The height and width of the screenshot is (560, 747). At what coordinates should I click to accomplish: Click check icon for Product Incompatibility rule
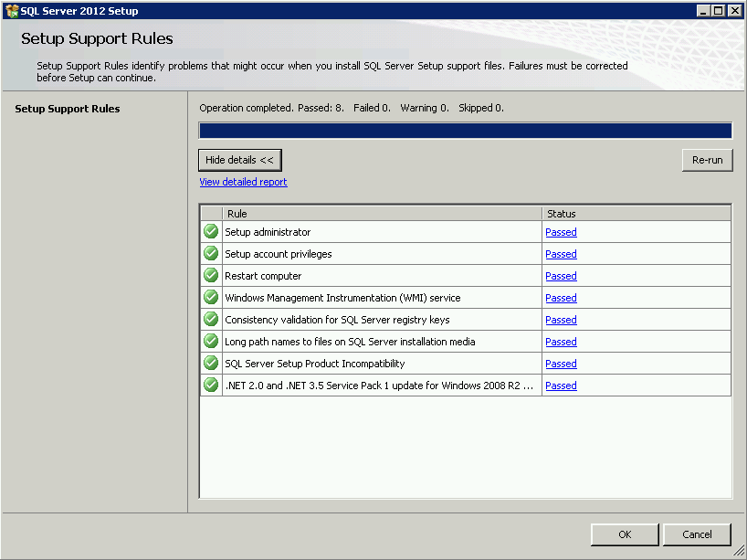211,364
